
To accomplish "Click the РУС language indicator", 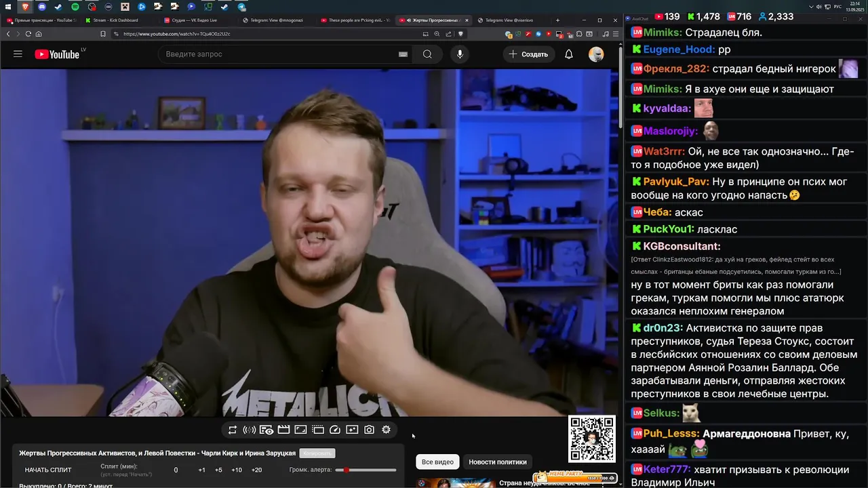I will coord(838,7).
